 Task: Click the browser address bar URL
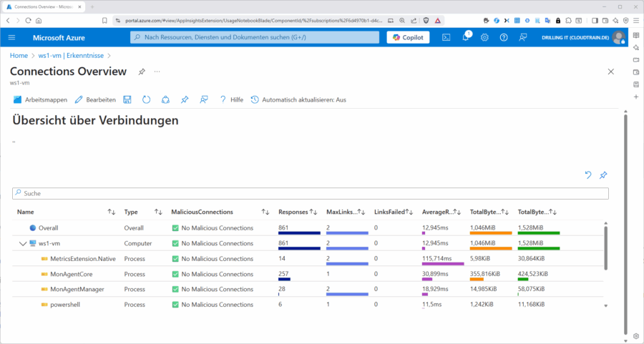(x=253, y=21)
